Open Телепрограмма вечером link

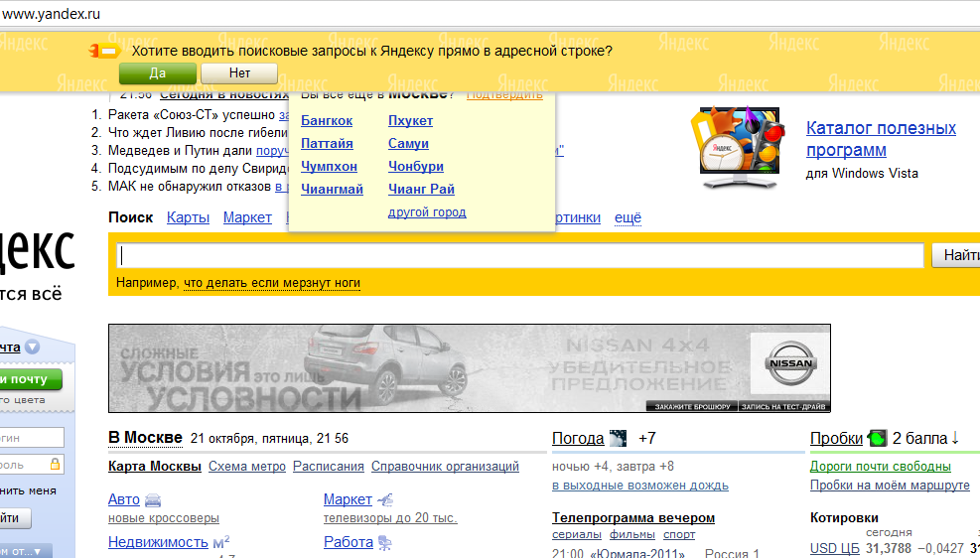[633, 518]
